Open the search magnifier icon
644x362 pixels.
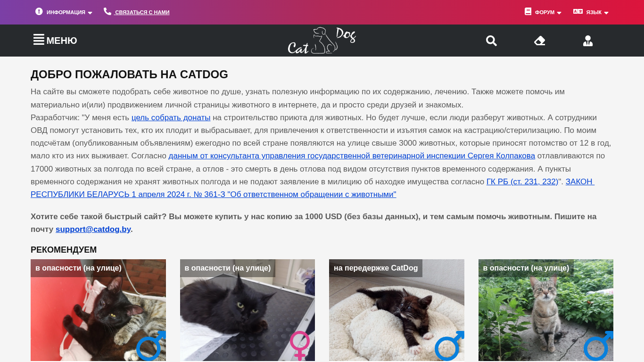tap(491, 41)
